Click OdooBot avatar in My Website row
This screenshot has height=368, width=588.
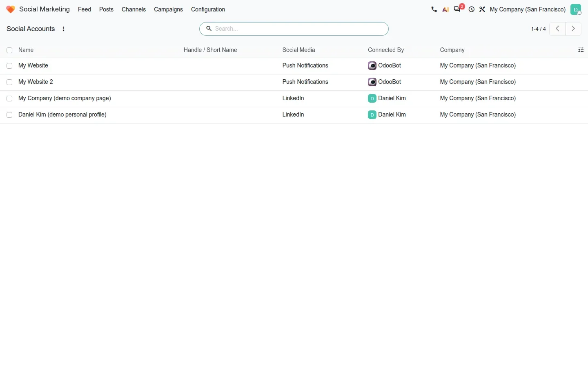372,65
